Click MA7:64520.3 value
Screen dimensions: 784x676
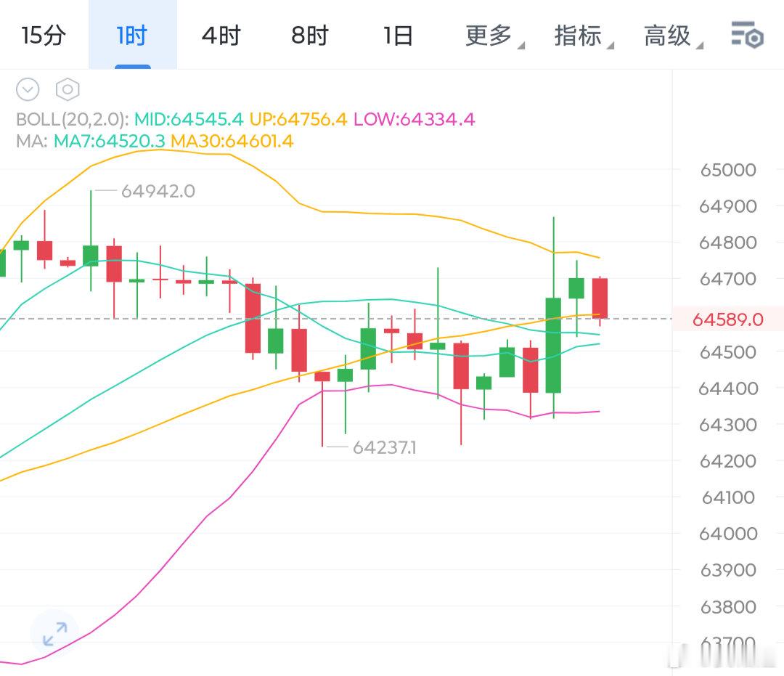109,141
